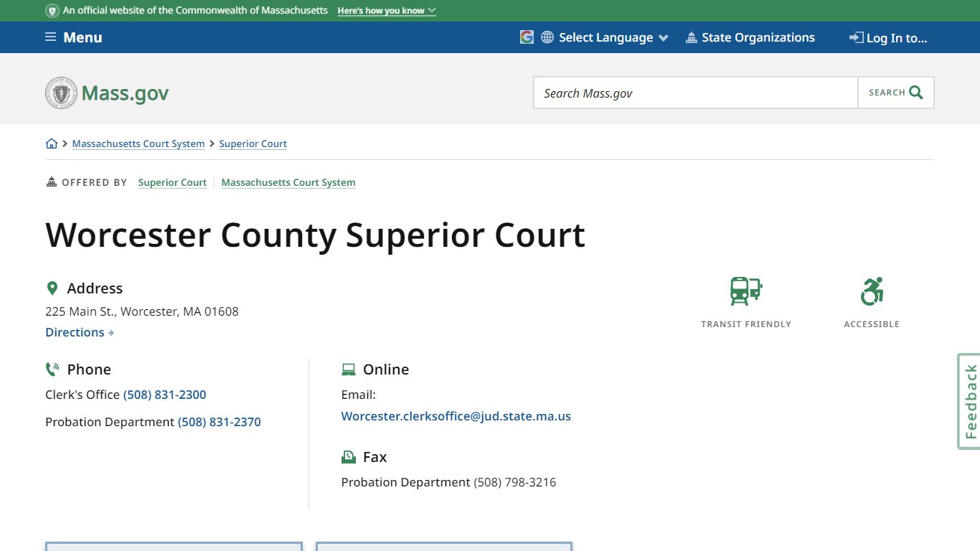Click the 'Fax' section heading
Screen dimensions: 980x551
374,457
